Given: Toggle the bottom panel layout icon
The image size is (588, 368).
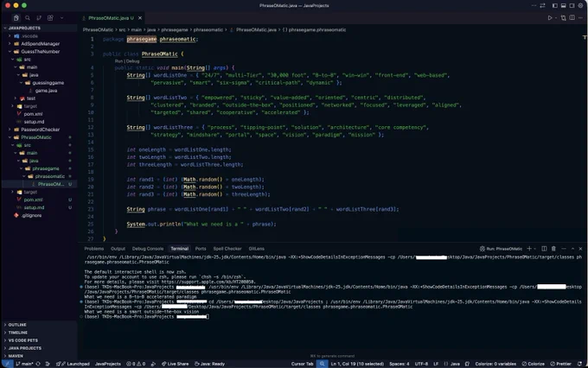Looking at the screenshot, I should click(x=563, y=6).
